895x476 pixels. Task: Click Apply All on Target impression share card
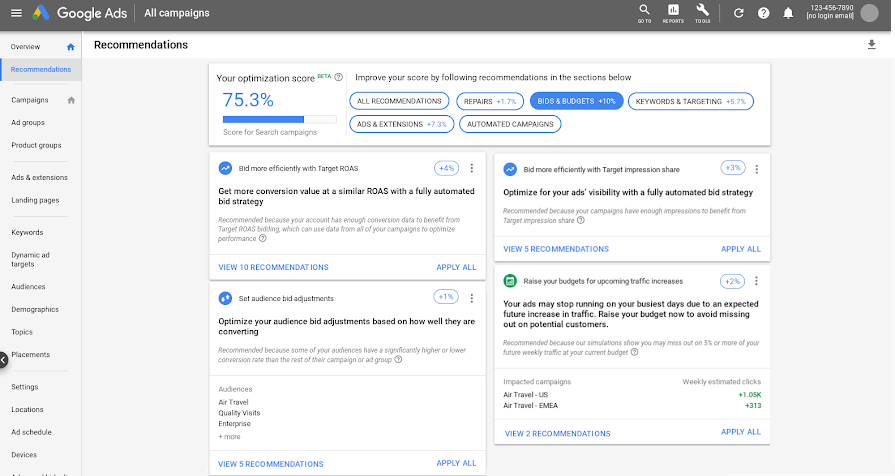click(740, 249)
